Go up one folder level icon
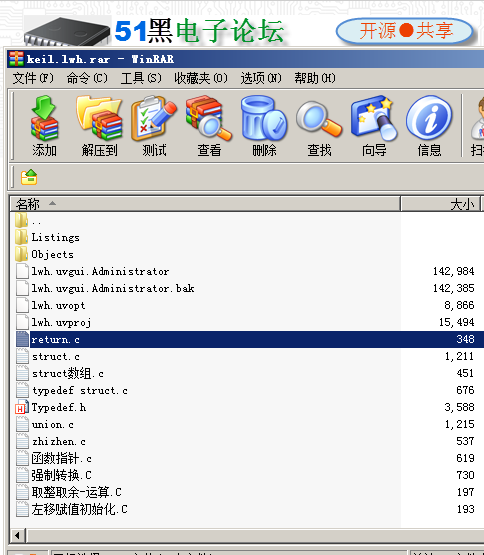The image size is (484, 555). click(x=29, y=177)
